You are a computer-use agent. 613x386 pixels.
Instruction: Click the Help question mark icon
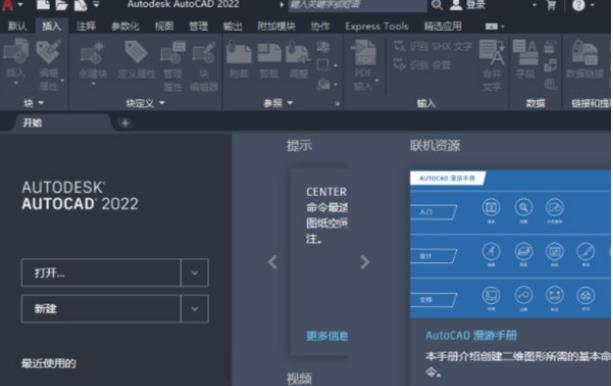[x=578, y=5]
